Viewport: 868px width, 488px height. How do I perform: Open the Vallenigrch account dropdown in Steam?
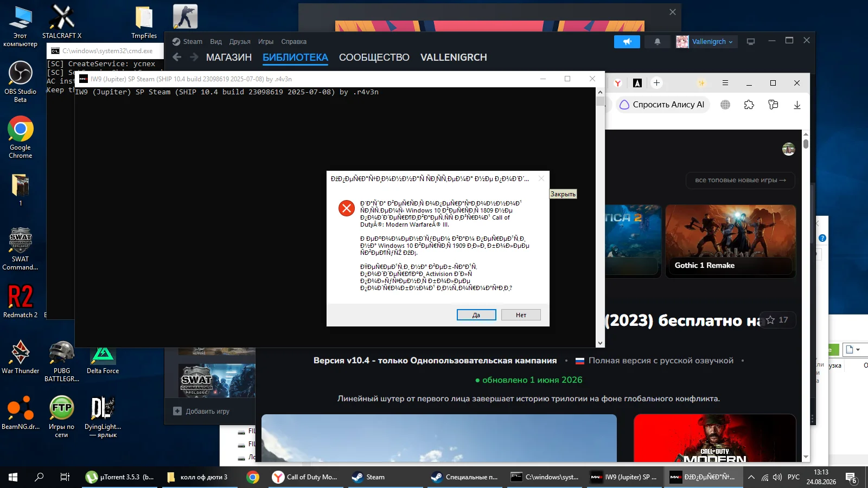pos(706,42)
